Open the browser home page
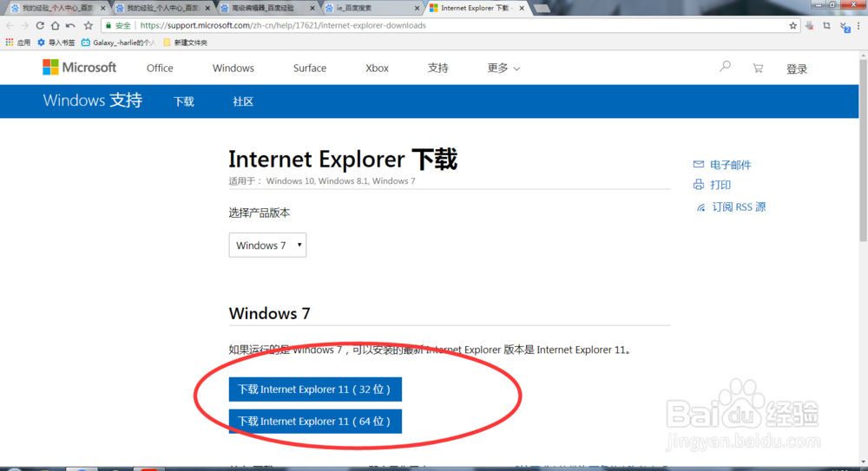 (55, 25)
